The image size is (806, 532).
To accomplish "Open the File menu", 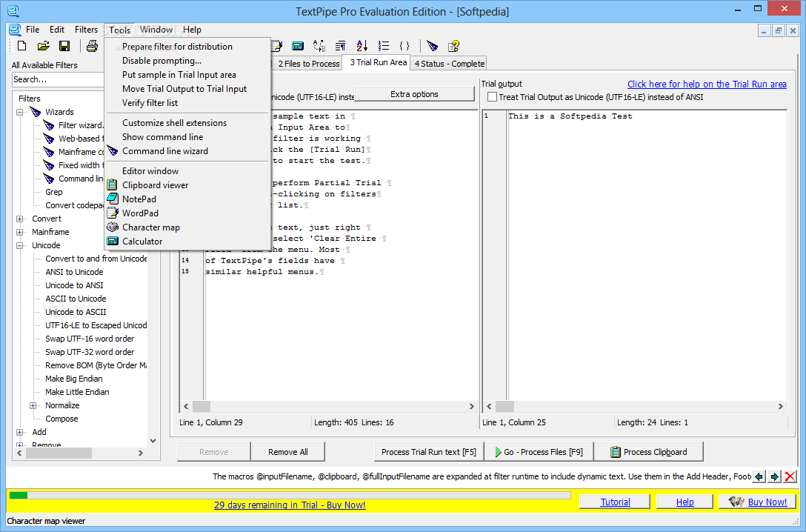I will [33, 30].
